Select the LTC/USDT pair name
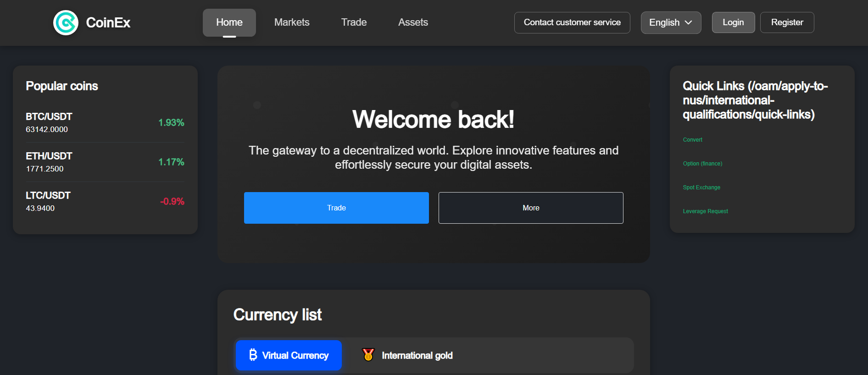This screenshot has width=868, height=375. pos(48,195)
